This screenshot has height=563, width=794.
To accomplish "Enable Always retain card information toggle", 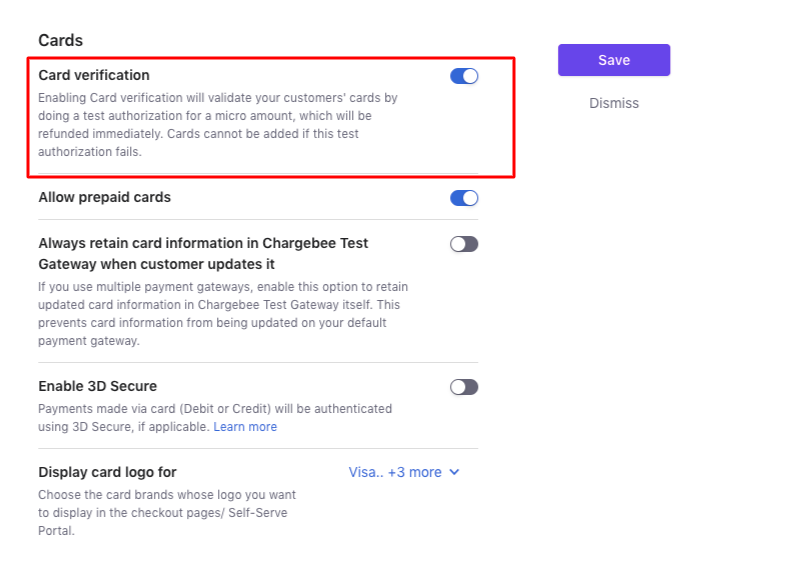I will point(464,244).
